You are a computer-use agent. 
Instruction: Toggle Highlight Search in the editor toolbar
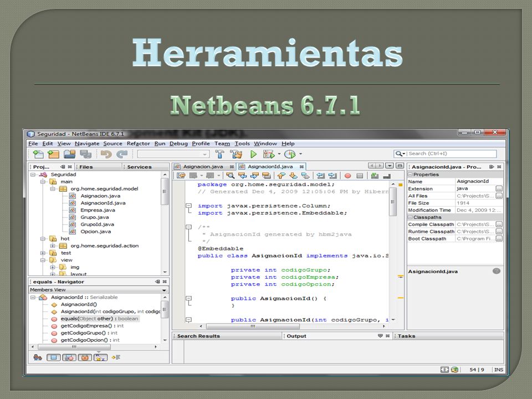267,176
